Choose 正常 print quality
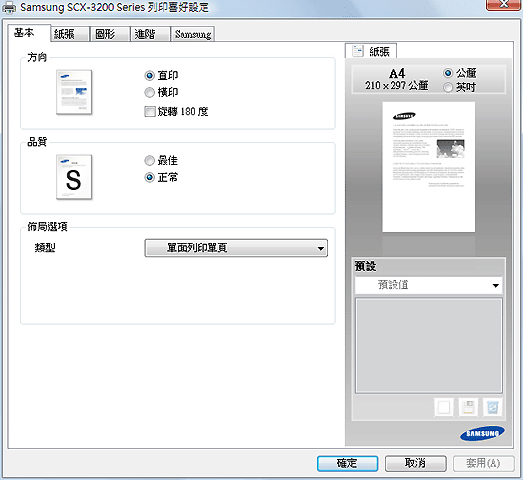The image size is (523, 480). tap(161, 177)
